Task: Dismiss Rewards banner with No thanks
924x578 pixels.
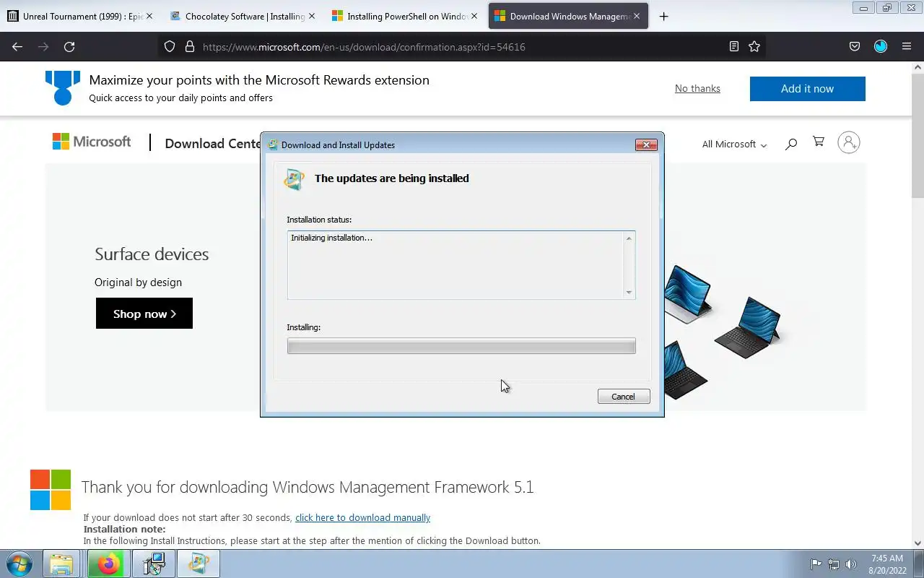Action: point(697,88)
